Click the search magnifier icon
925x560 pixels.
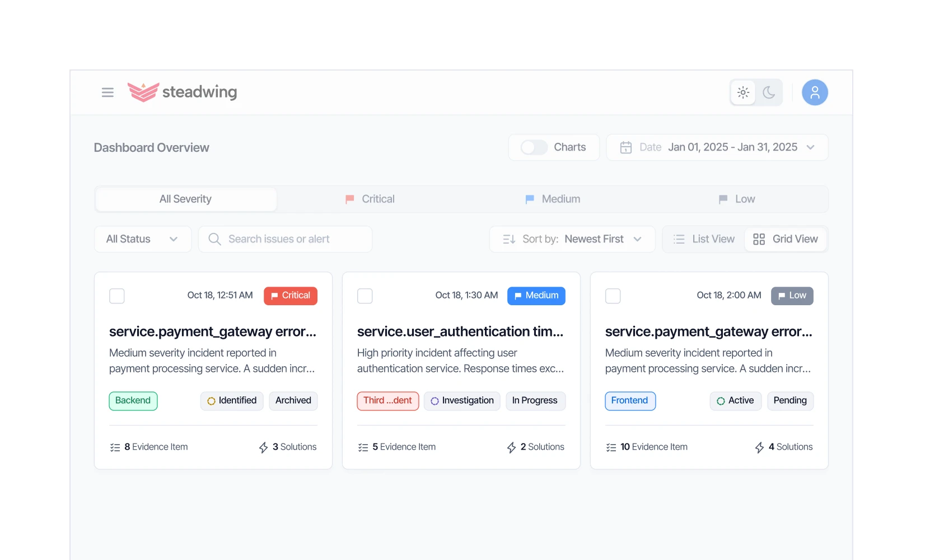[x=214, y=239]
